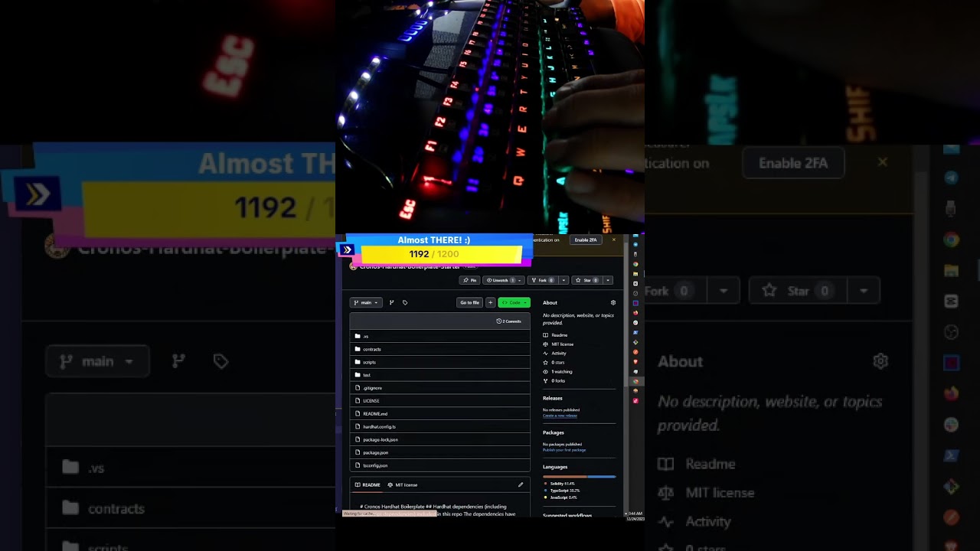Open Google Chrome from the side taskbar

tap(635, 263)
